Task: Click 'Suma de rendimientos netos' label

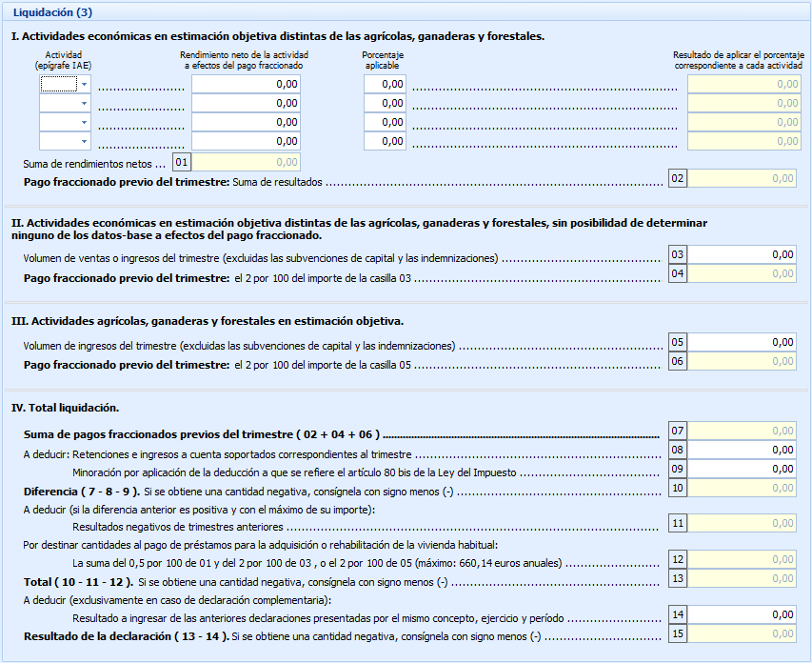Action: pos(88,164)
